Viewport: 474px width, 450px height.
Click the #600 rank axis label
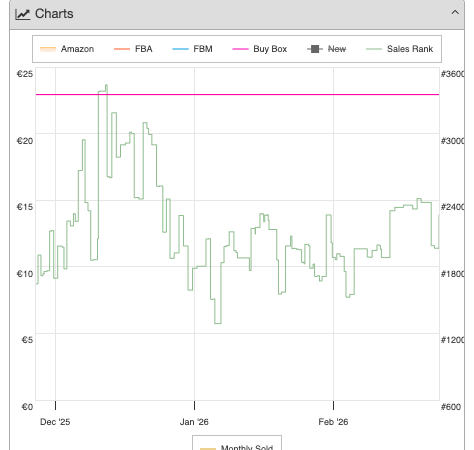click(451, 407)
